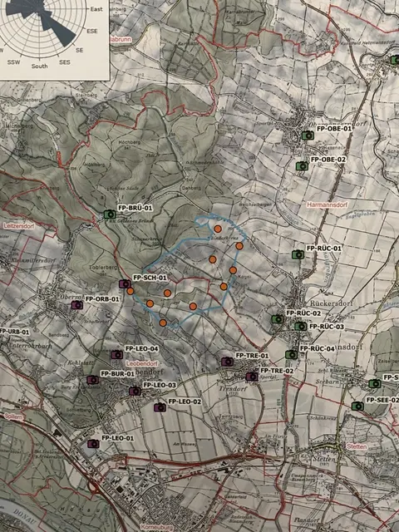Click the purple FP-LEO-04 camera icon
The height and width of the screenshot is (532, 399).
coord(117,355)
